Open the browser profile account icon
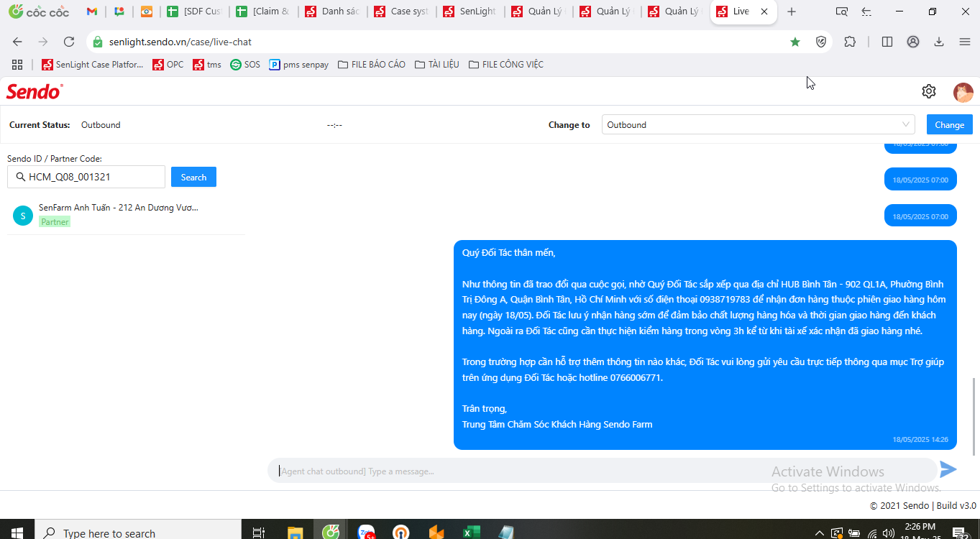The width and height of the screenshot is (980, 539). coord(913,42)
